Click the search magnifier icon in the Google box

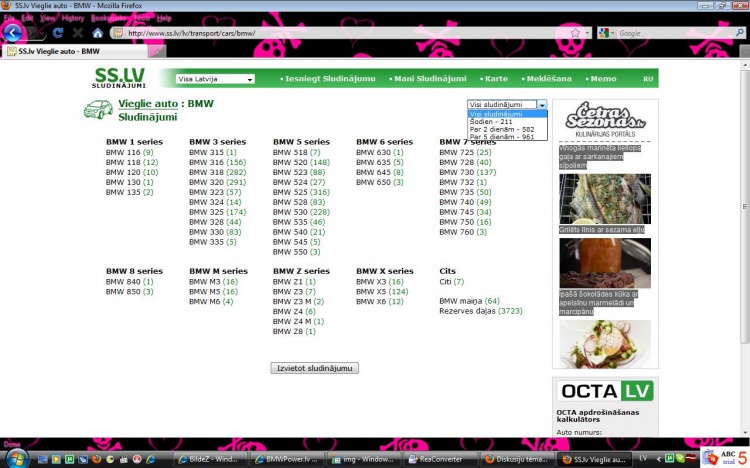coord(739,33)
